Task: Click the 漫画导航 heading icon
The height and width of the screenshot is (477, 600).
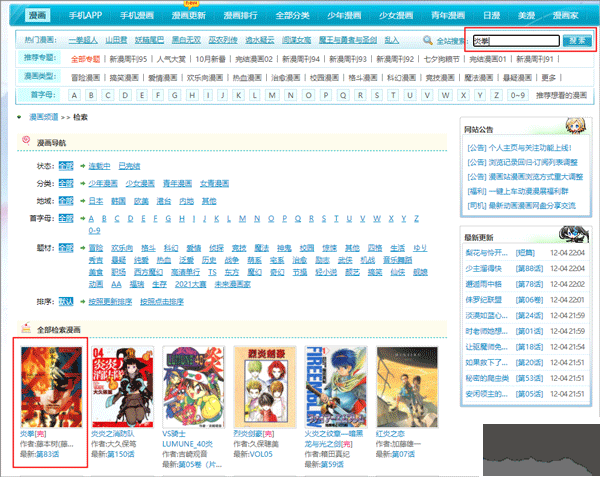Action: coord(26,142)
